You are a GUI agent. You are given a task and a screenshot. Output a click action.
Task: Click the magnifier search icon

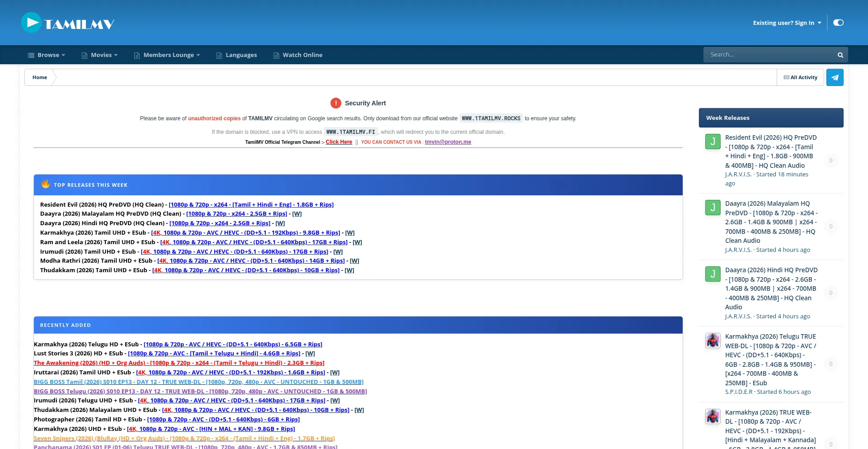click(x=840, y=55)
